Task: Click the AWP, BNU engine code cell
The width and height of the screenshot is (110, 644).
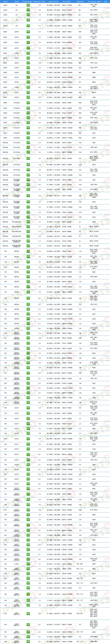Action: click(x=94, y=600)
